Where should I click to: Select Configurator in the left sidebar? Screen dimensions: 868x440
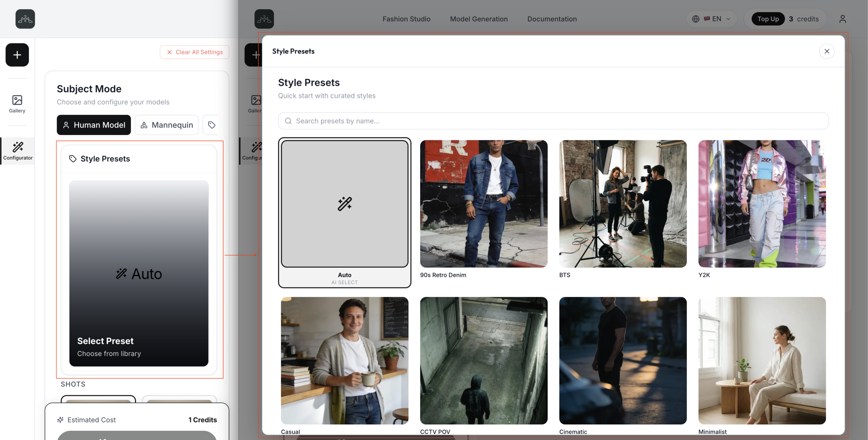pos(18,151)
